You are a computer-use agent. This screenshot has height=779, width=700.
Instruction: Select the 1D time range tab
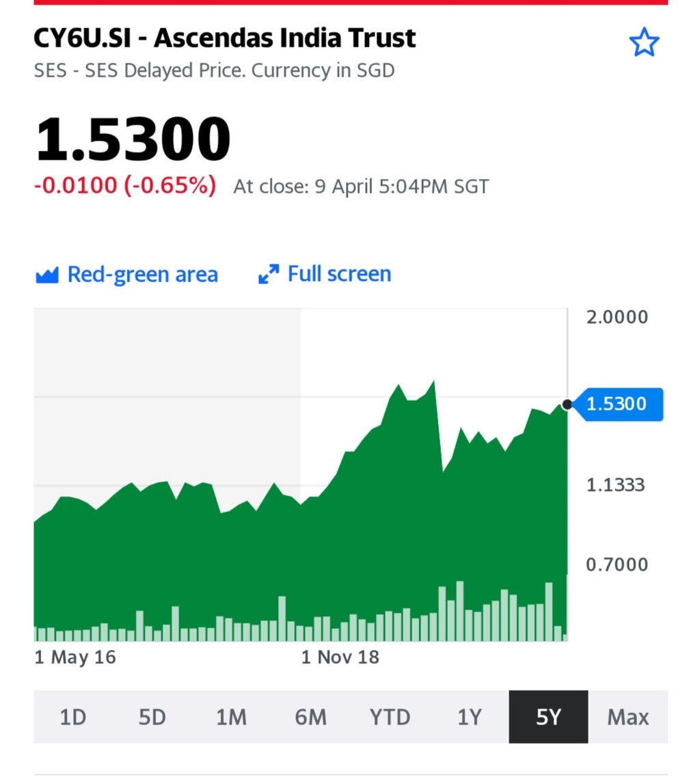[x=73, y=717]
